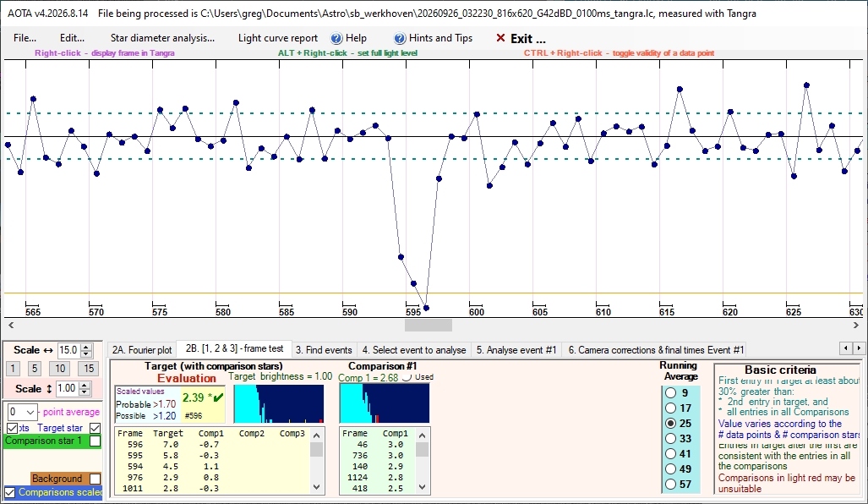Click the Target brightness histogram

click(x=279, y=403)
